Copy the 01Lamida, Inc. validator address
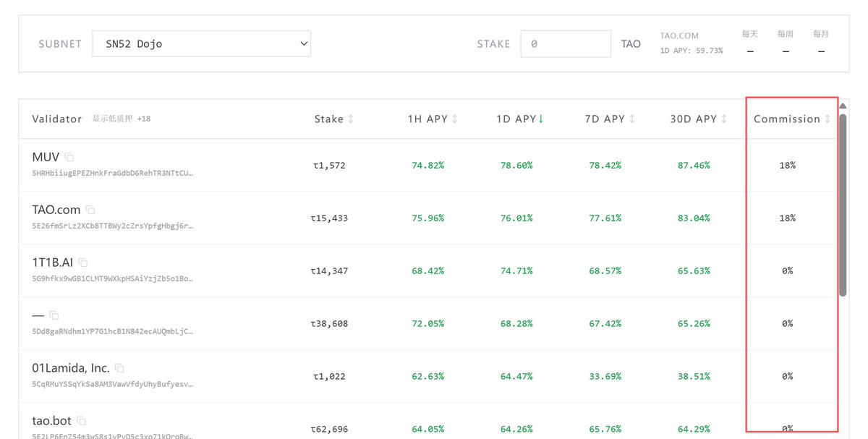Viewport: 868px width, 439px height. pyautogui.click(x=119, y=368)
